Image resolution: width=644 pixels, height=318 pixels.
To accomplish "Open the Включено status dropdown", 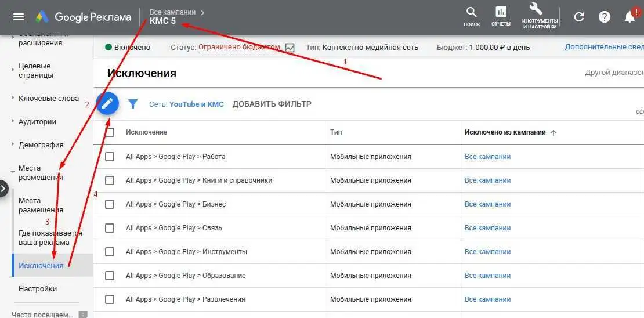I will (x=128, y=48).
